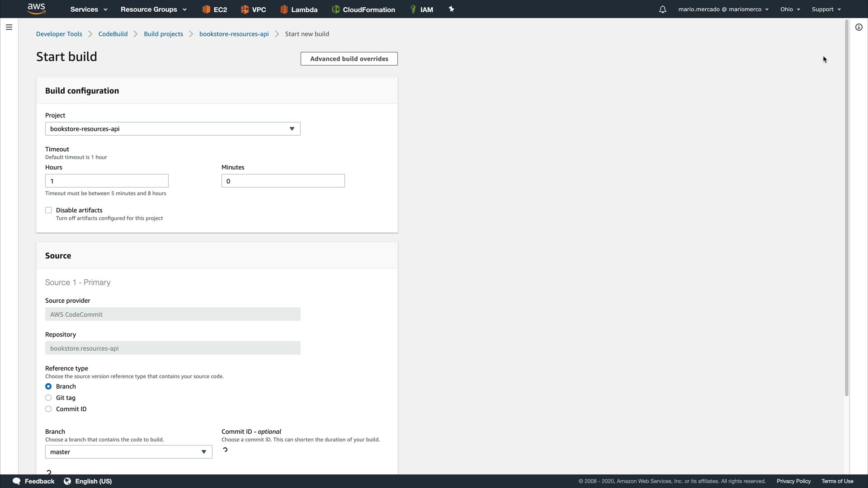Click Advanced build overrides button

pyautogui.click(x=349, y=59)
